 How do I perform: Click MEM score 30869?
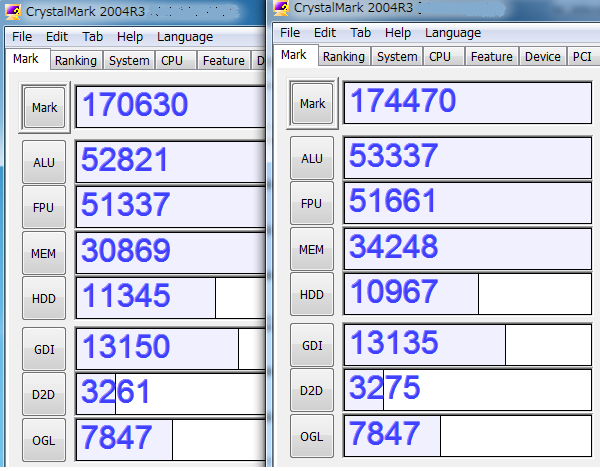[x=171, y=253]
